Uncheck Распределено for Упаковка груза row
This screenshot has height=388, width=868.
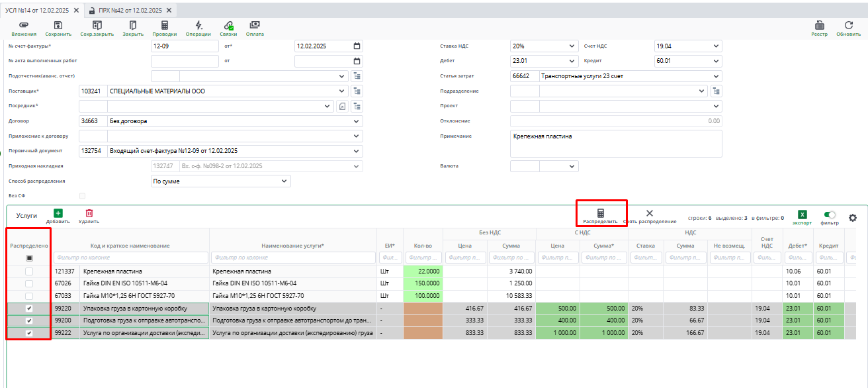[x=28, y=309]
